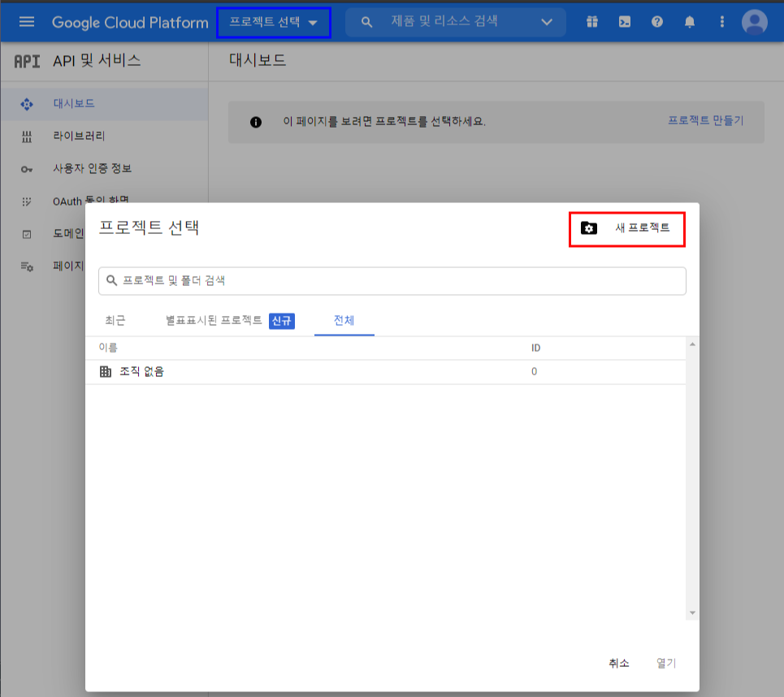
Task: Open the hamburger navigation menu
Action: (x=27, y=21)
